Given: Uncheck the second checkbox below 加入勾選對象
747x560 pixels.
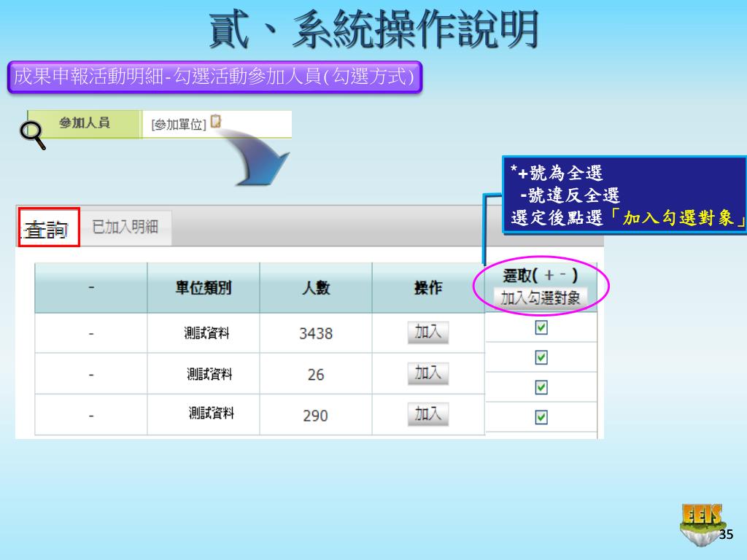Looking at the screenshot, I should coord(541,357).
